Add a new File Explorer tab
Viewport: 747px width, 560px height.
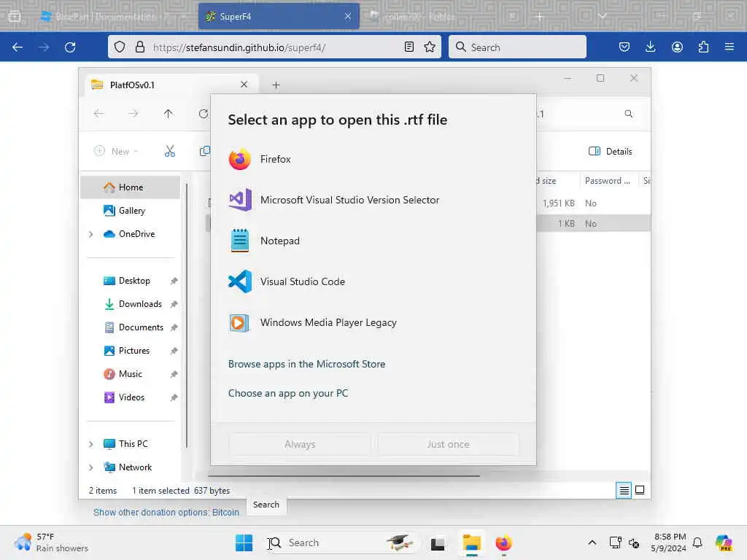tap(276, 85)
